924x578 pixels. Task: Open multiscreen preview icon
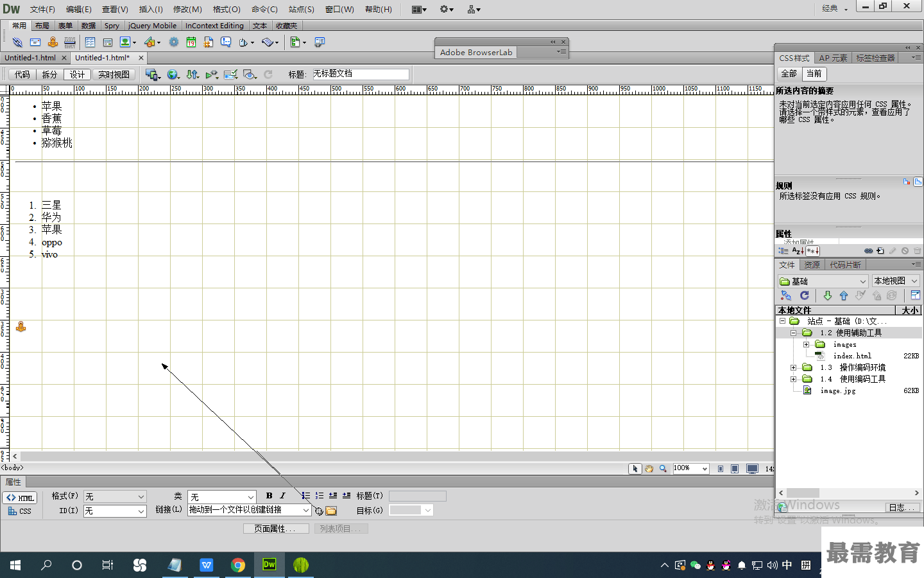(x=151, y=74)
